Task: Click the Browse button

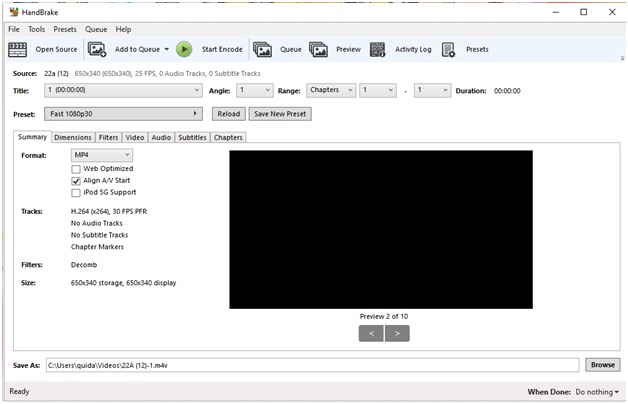Action: point(603,365)
